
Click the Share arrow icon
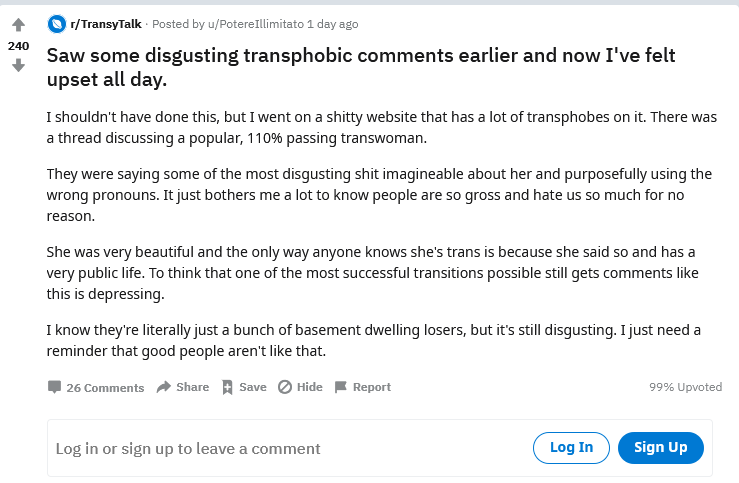(164, 387)
